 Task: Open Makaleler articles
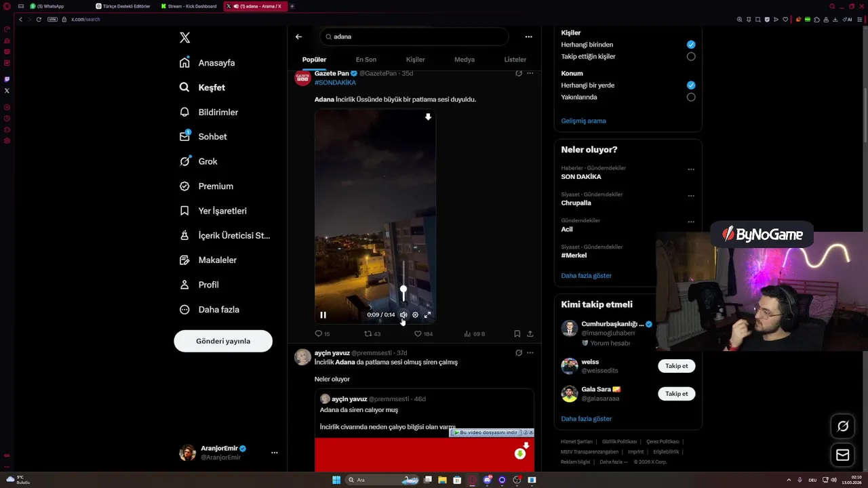click(x=208, y=260)
